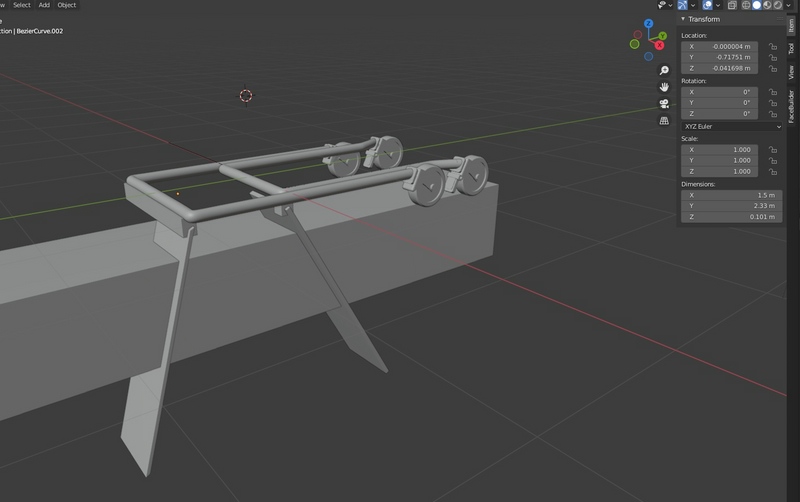Click the Z axis in navigation gizmo
This screenshot has width=800, height=502.
tap(648, 23)
